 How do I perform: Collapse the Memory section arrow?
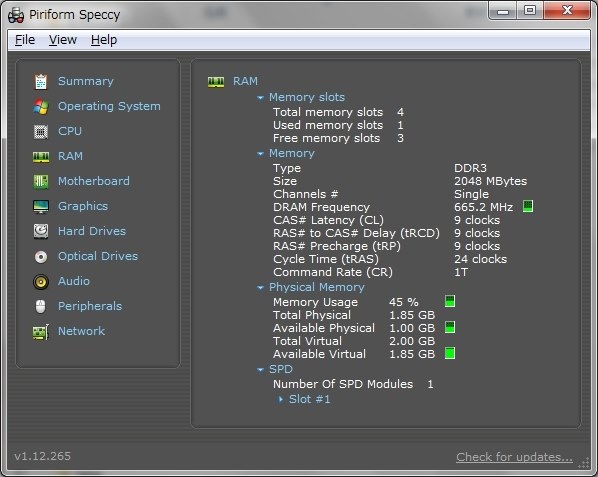(x=260, y=154)
